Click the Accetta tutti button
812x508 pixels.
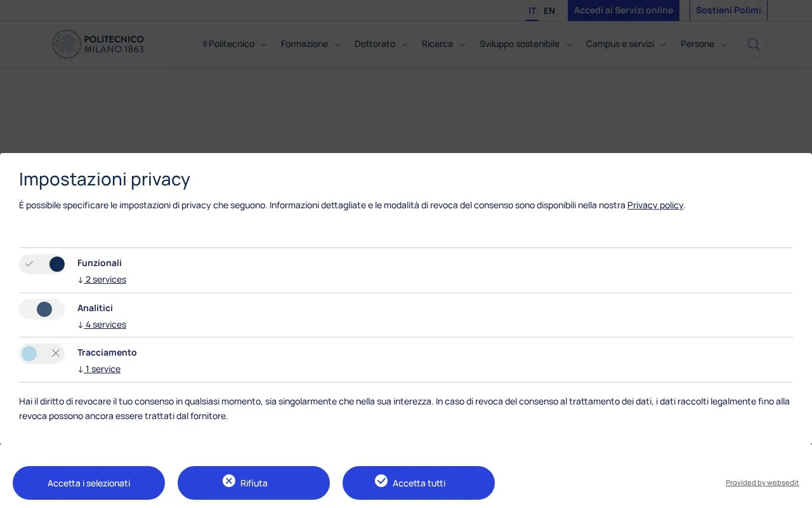coord(419,483)
